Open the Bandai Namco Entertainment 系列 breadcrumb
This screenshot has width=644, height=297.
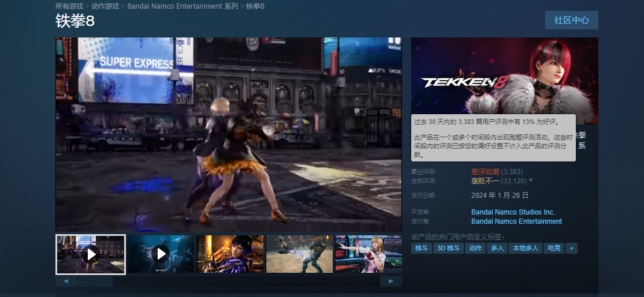(x=183, y=6)
